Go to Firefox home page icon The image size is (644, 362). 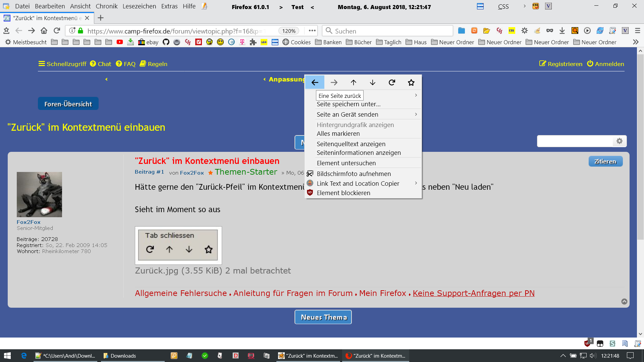pyautogui.click(x=44, y=31)
